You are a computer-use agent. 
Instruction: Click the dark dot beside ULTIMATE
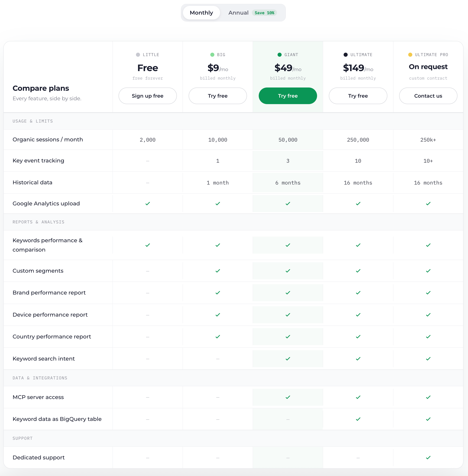345,54
